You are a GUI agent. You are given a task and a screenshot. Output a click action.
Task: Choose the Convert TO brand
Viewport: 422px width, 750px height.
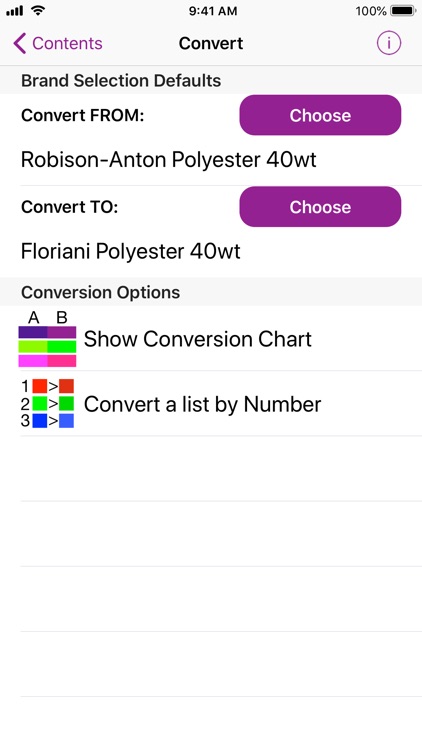tap(320, 207)
